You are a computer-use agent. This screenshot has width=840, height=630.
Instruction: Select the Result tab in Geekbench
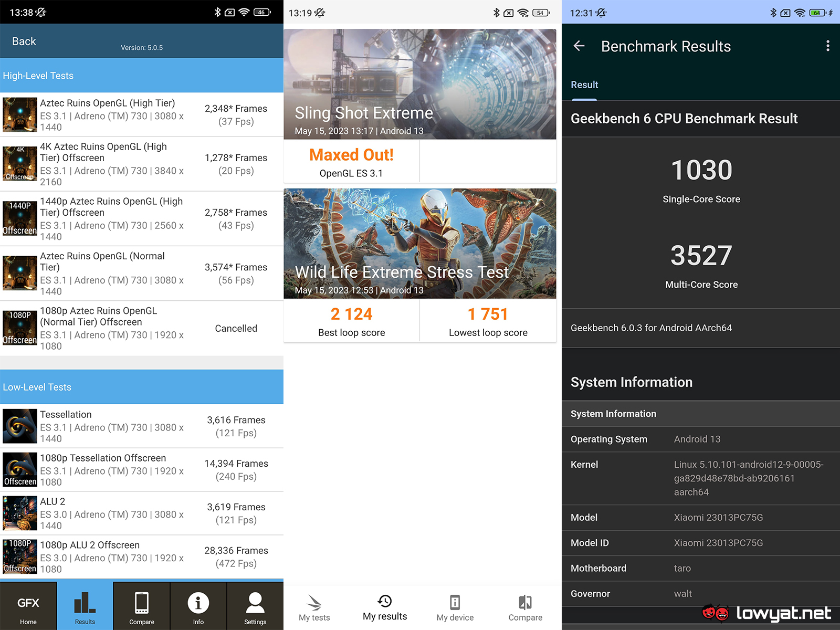[584, 85]
